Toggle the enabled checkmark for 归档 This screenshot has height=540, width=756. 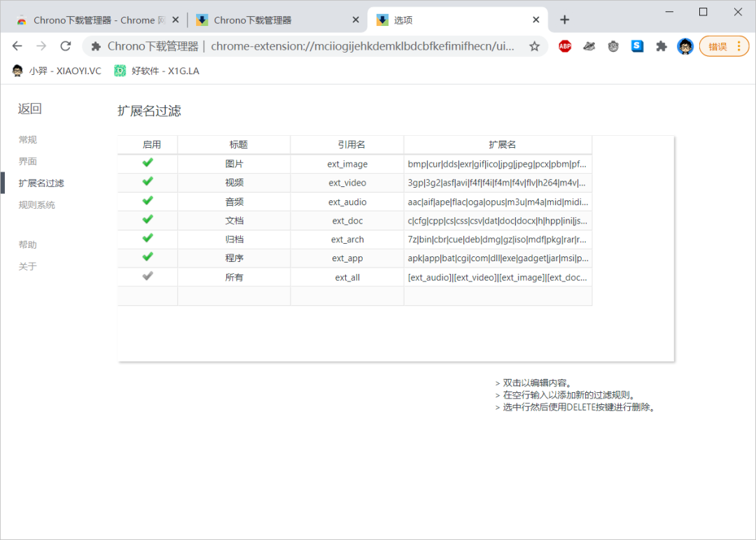pyautogui.click(x=148, y=238)
